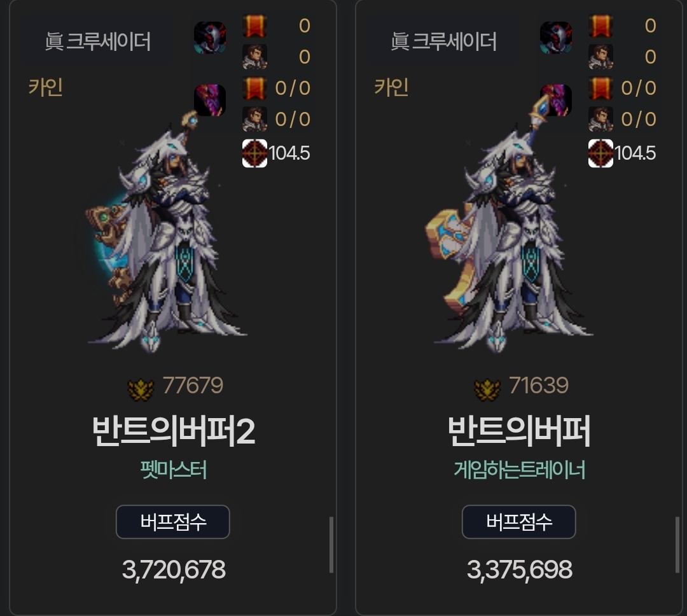
Task: Click the gold fame emblem beside 77679
Action: pos(141,389)
